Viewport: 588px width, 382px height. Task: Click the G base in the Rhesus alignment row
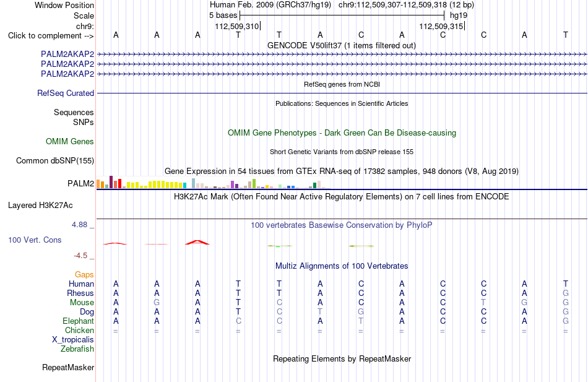(x=566, y=293)
